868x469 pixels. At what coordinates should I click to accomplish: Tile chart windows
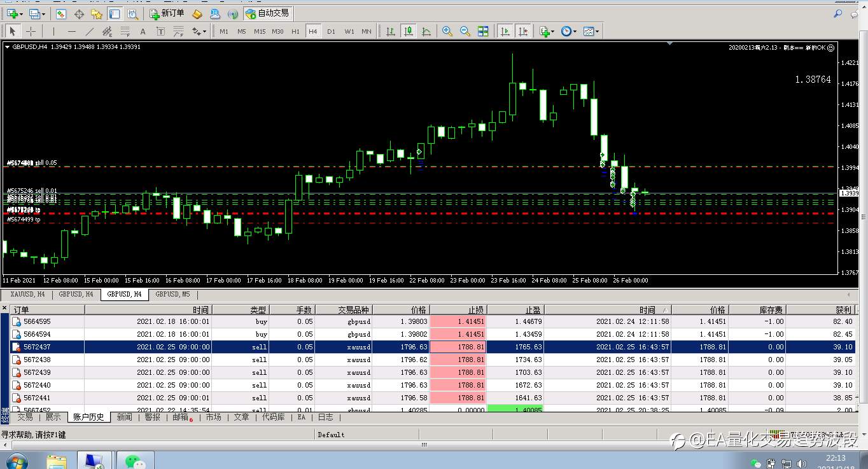pos(483,31)
